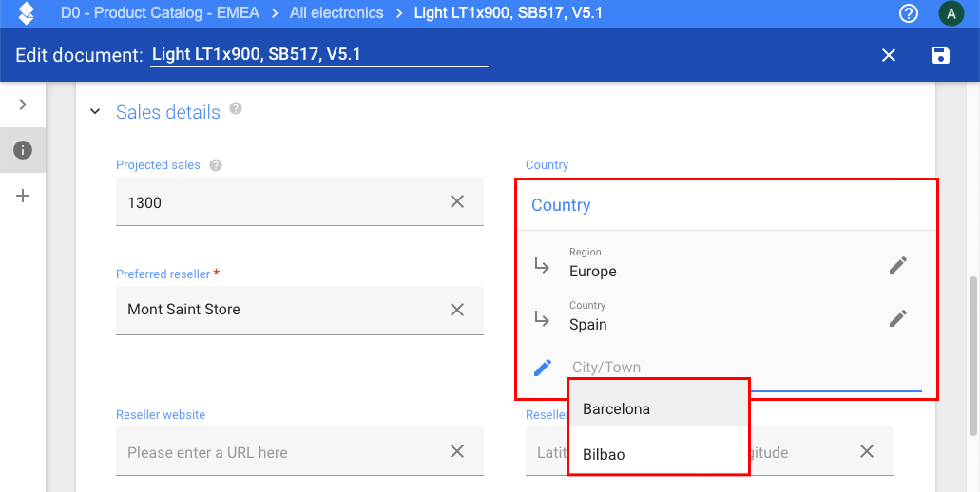Click the City/Town input field
The image size is (980, 492).
(x=741, y=368)
